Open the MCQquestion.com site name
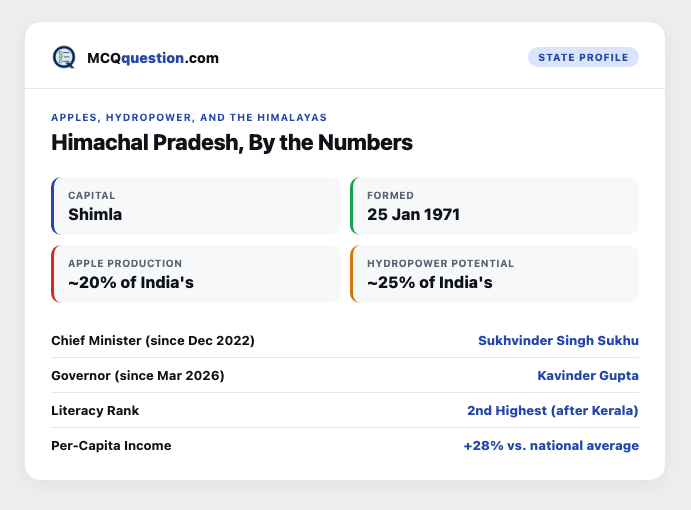This screenshot has height=510, width=691. 153,58
